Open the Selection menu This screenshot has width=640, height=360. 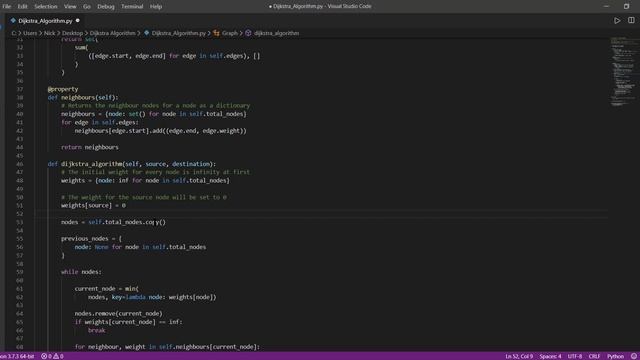click(x=46, y=7)
